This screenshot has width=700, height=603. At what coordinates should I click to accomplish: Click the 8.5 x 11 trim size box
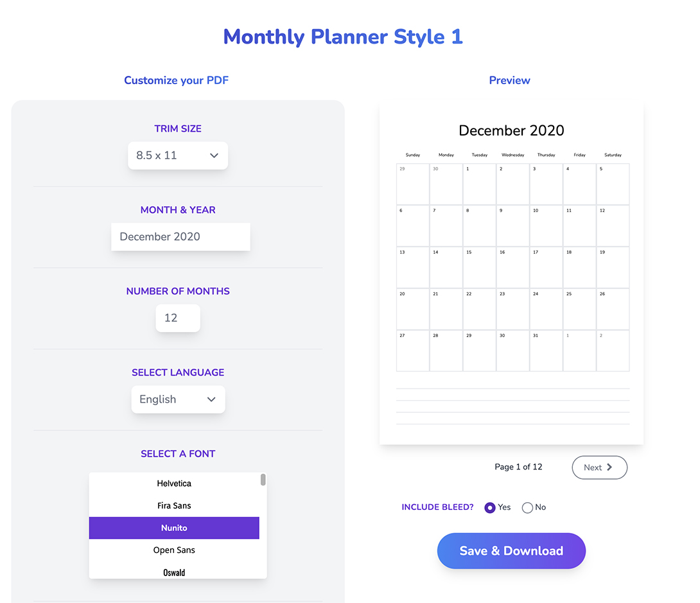coord(178,155)
